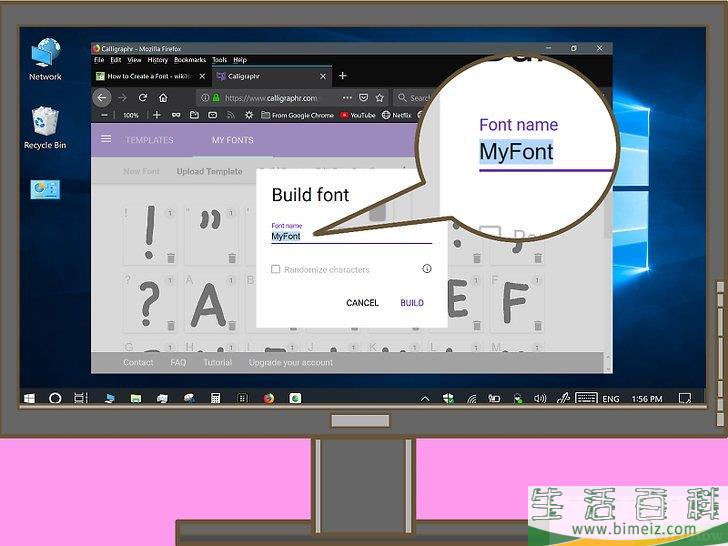
Task: Click Cortana circle on taskbar
Action: (x=55, y=398)
